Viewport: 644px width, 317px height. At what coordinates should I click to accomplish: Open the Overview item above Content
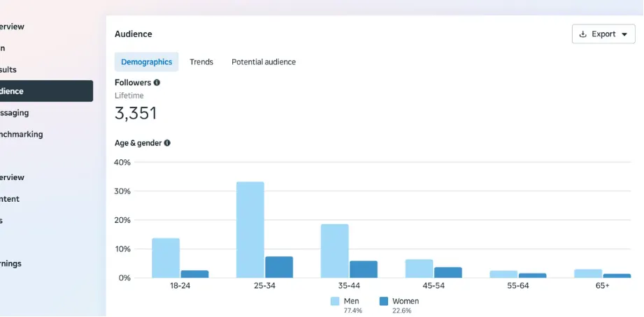click(x=12, y=177)
